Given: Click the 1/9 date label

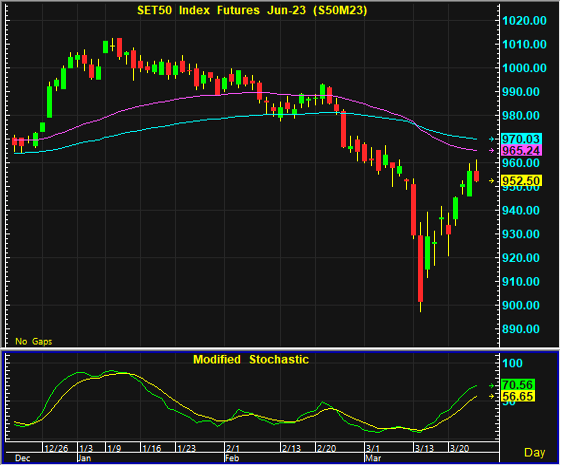Looking at the screenshot, I should 114,448.
